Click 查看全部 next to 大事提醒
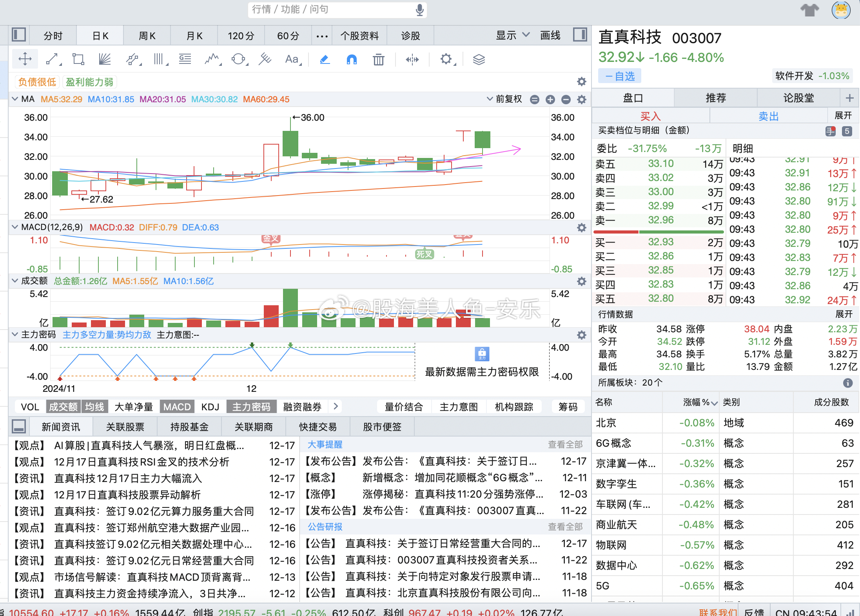Viewport: 860px width, 616px height. (x=565, y=444)
